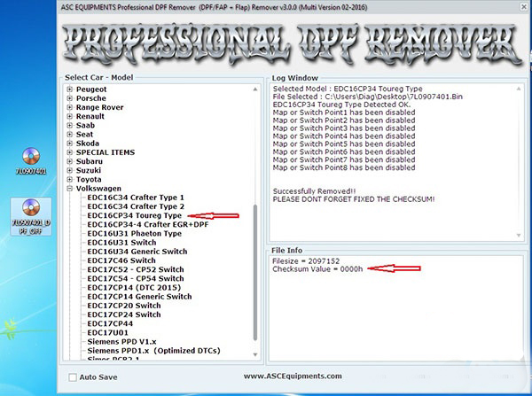Viewport: 532px width, 396px height.
Task: Close the DPF Remover window
Action: (x=524, y=6)
